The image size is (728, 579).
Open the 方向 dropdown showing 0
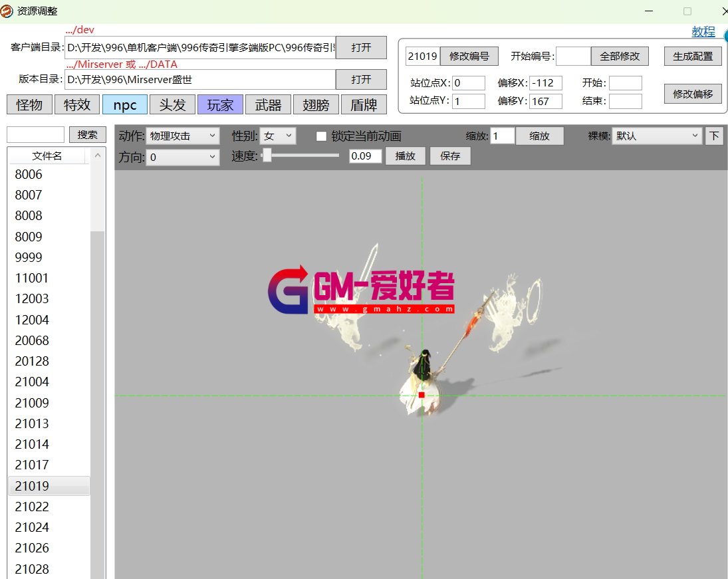click(x=182, y=157)
